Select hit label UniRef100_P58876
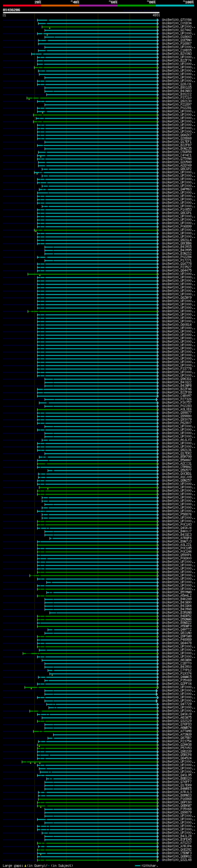Viewport: 197px width, 868px height. [177, 514]
